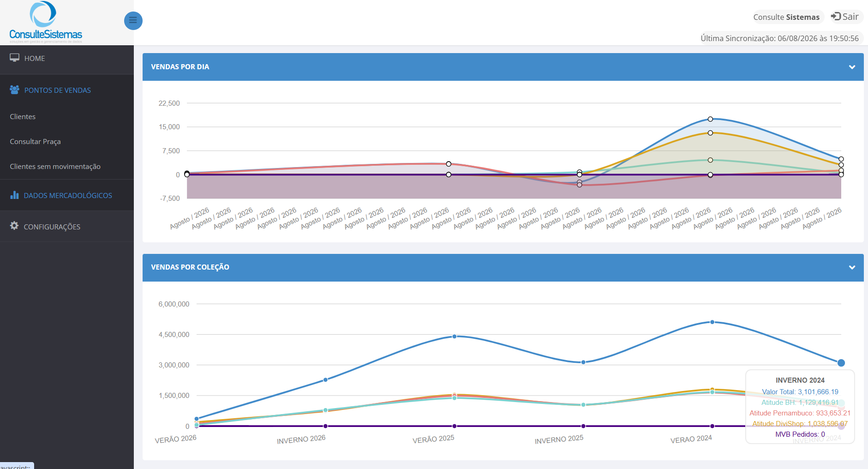Screen dimensions: 868x469
Task: Click the -7,500 y-axis label
Action: click(x=170, y=198)
